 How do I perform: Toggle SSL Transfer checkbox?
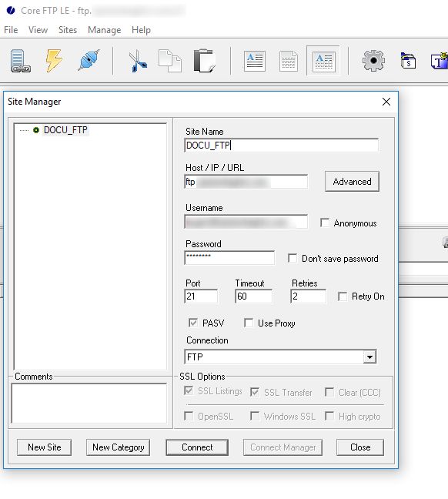(255, 392)
